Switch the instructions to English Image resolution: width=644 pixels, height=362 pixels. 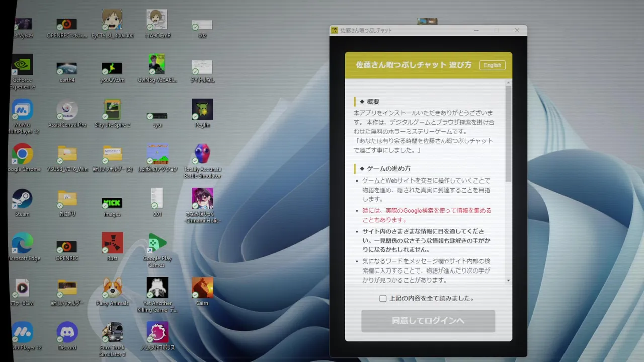[492, 65]
